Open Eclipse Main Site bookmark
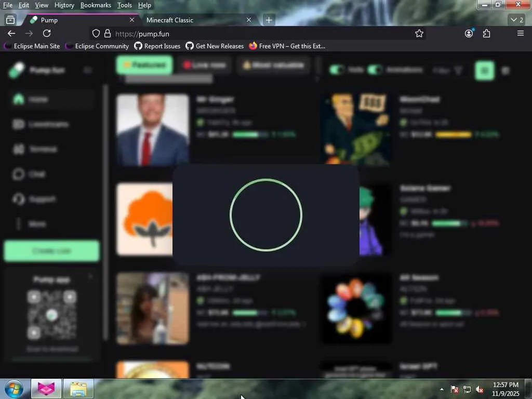The width and height of the screenshot is (532, 399). [x=32, y=46]
